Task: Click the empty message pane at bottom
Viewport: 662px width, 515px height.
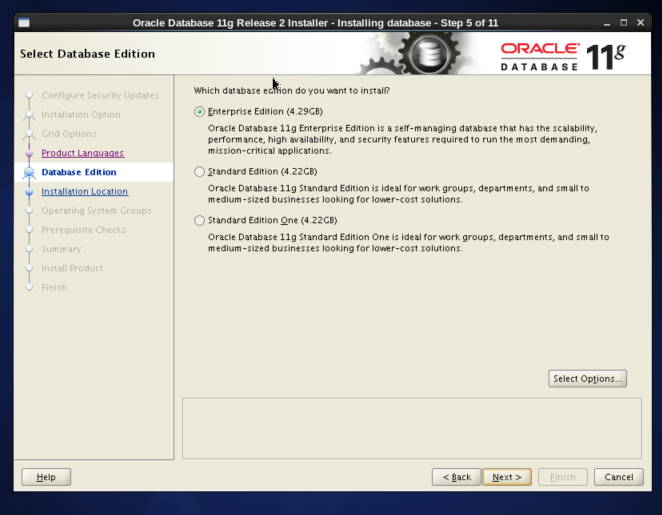Action: click(x=411, y=428)
